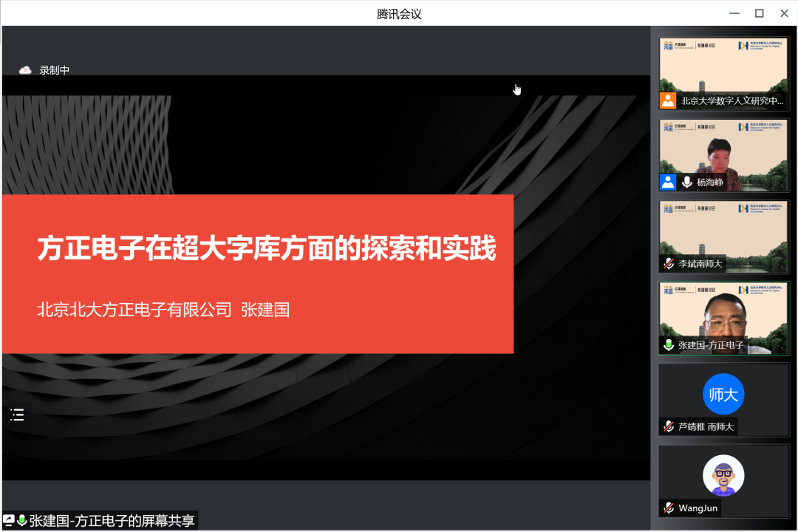Click the blue 师大 avatar circle
This screenshot has width=798, height=532.
pos(723,394)
